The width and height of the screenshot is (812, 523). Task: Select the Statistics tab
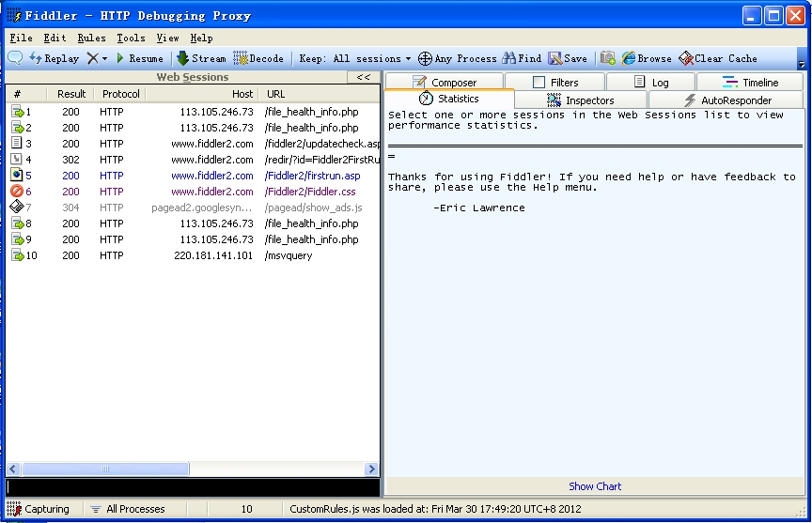tap(449, 99)
